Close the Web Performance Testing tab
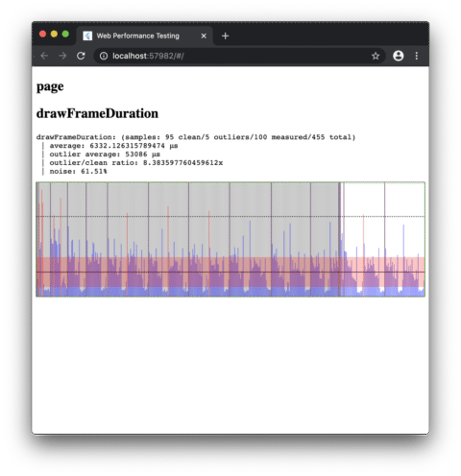 [204, 36]
